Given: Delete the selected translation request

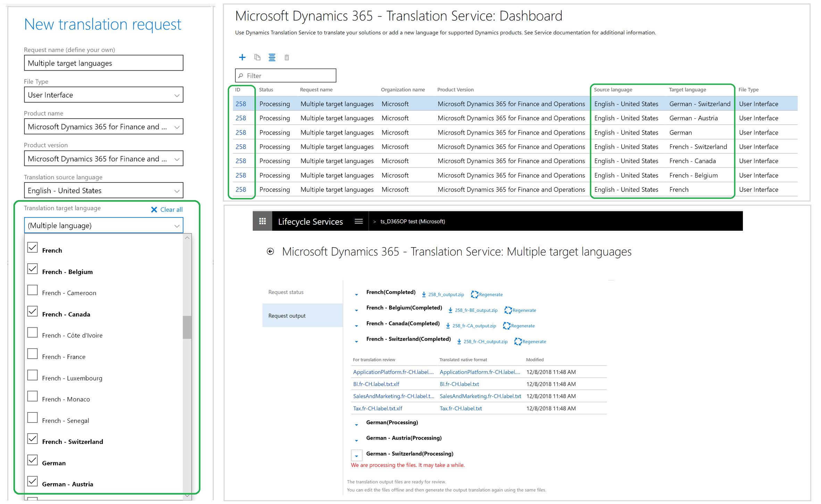Looking at the screenshot, I should (x=287, y=57).
